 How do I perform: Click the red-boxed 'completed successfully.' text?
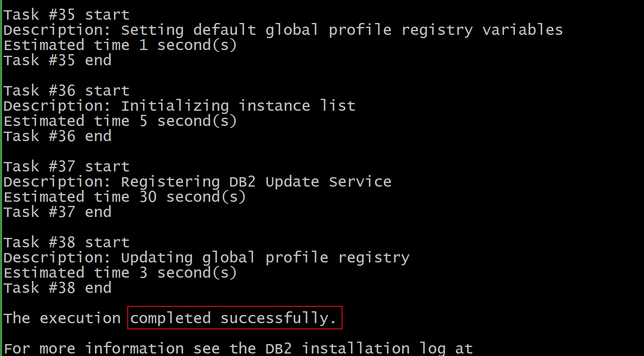[235, 318]
